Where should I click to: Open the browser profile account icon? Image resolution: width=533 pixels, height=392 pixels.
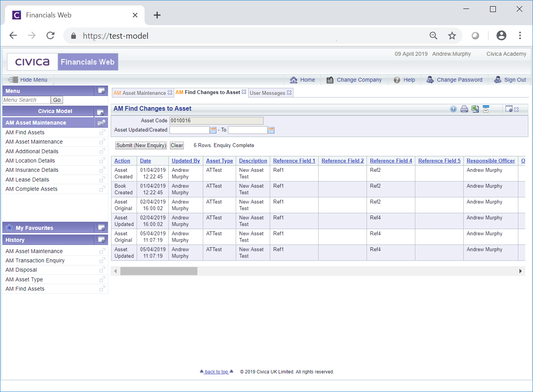click(x=501, y=36)
